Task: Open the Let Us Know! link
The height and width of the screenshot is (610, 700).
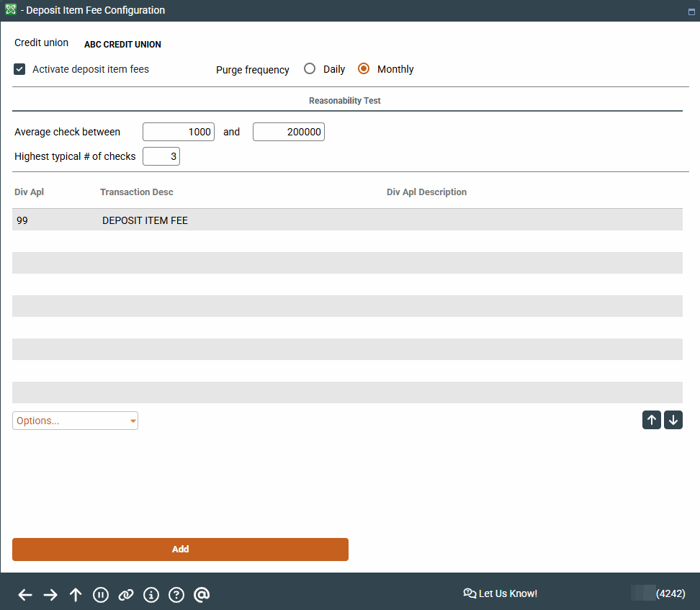Action: [x=501, y=593]
